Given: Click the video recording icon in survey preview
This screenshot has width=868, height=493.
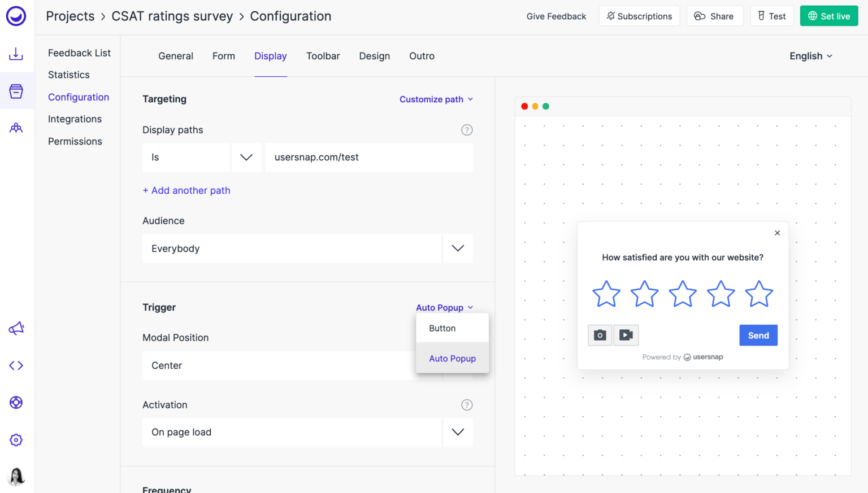Looking at the screenshot, I should [x=626, y=335].
